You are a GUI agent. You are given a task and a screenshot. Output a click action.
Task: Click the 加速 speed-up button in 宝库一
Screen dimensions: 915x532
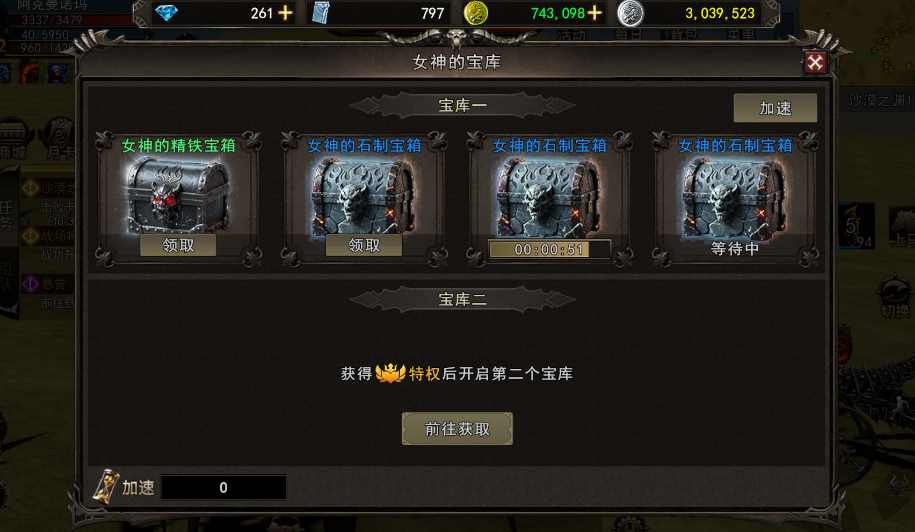(x=775, y=108)
